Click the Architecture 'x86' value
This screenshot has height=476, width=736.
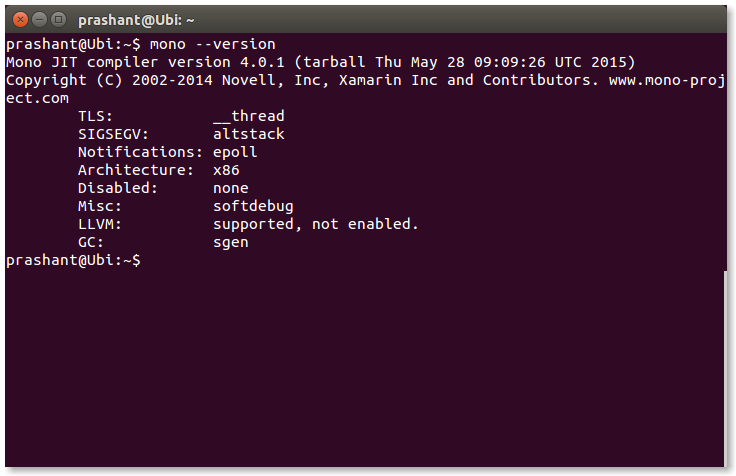(x=226, y=170)
